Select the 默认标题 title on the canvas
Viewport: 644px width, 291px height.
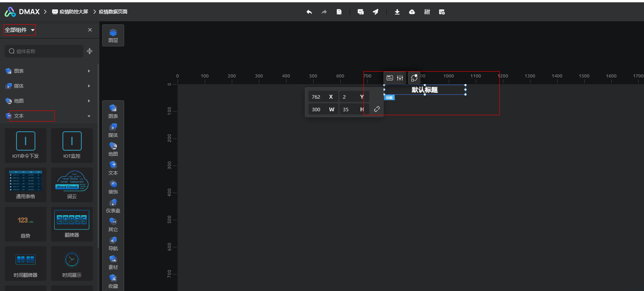coord(425,90)
